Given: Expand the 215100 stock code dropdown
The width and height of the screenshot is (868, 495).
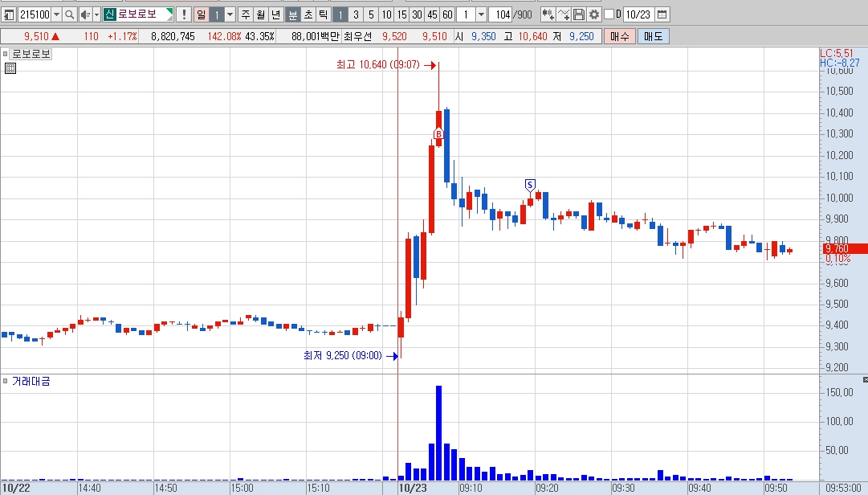Looking at the screenshot, I should 56,14.
